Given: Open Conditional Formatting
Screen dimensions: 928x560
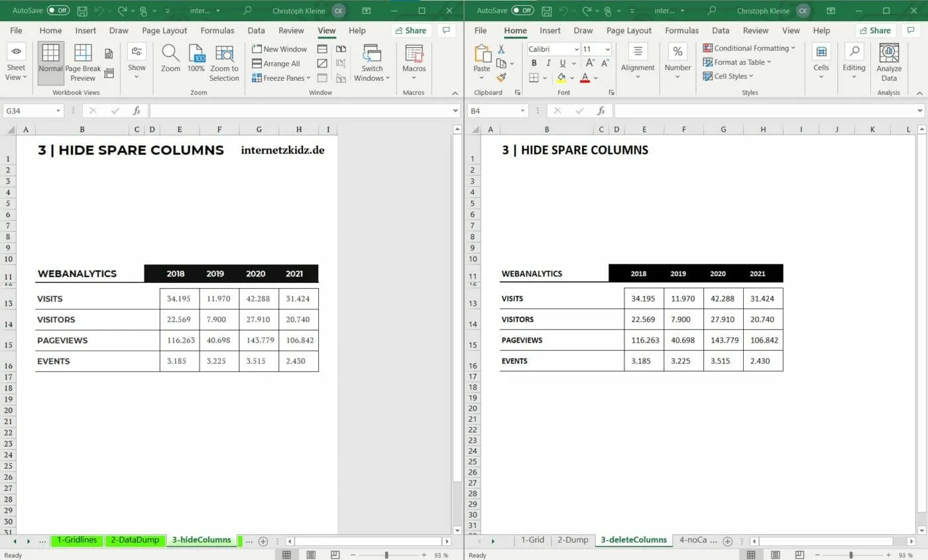Looking at the screenshot, I should (x=750, y=48).
